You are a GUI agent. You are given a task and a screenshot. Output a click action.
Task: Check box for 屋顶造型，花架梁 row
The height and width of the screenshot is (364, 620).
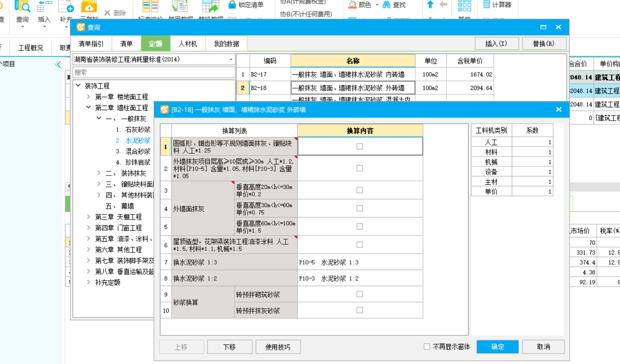(360, 245)
